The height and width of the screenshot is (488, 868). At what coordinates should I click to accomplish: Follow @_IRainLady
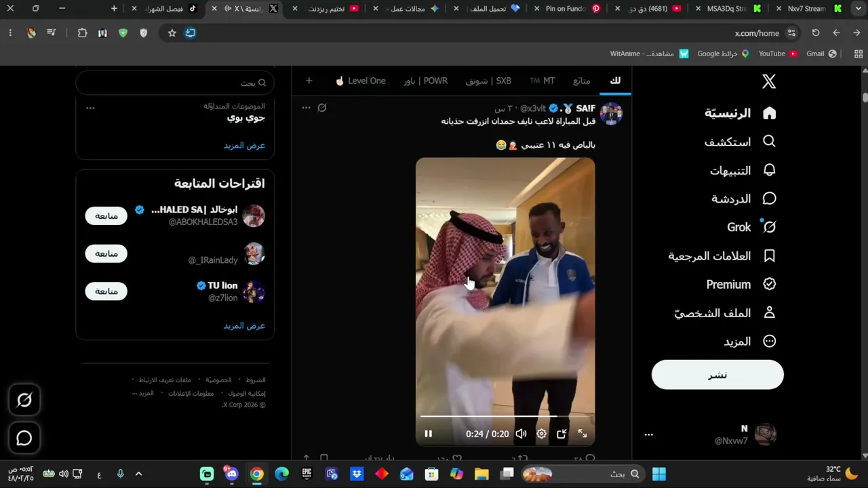point(106,253)
